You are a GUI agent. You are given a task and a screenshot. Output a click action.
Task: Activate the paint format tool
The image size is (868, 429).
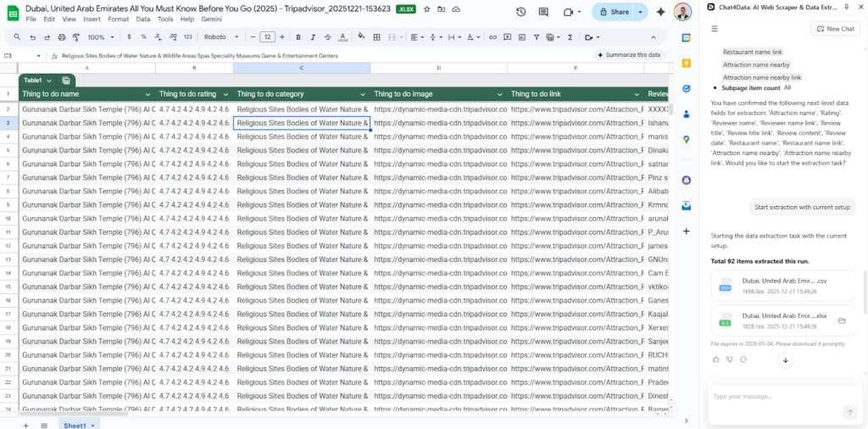click(76, 37)
